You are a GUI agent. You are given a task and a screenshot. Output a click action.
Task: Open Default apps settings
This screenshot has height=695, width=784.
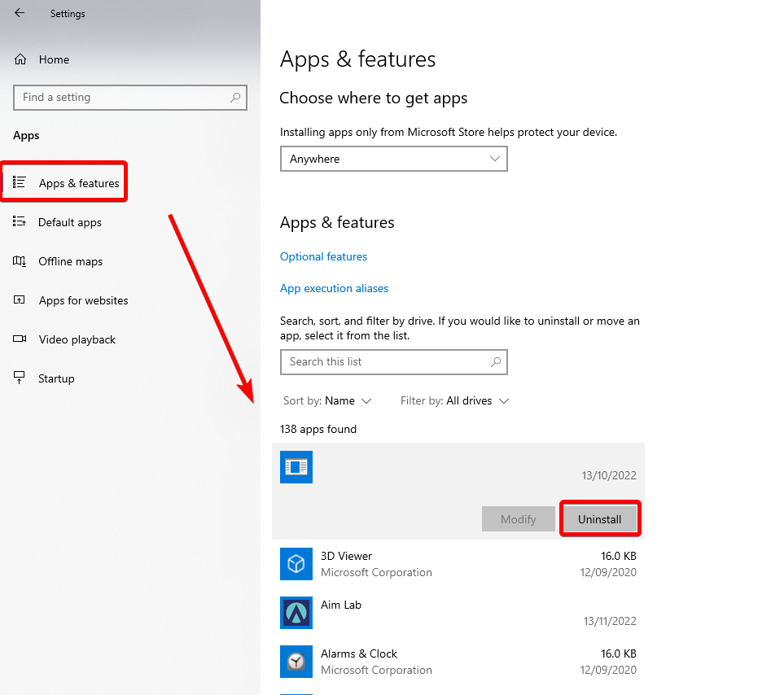pos(70,222)
